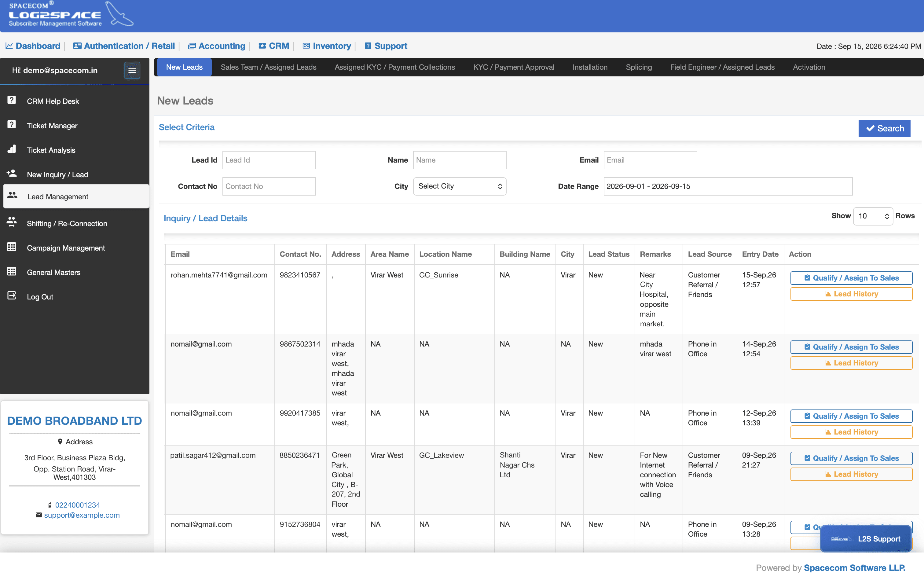Click the Search button
This screenshot has width=924, height=580.
coord(884,129)
